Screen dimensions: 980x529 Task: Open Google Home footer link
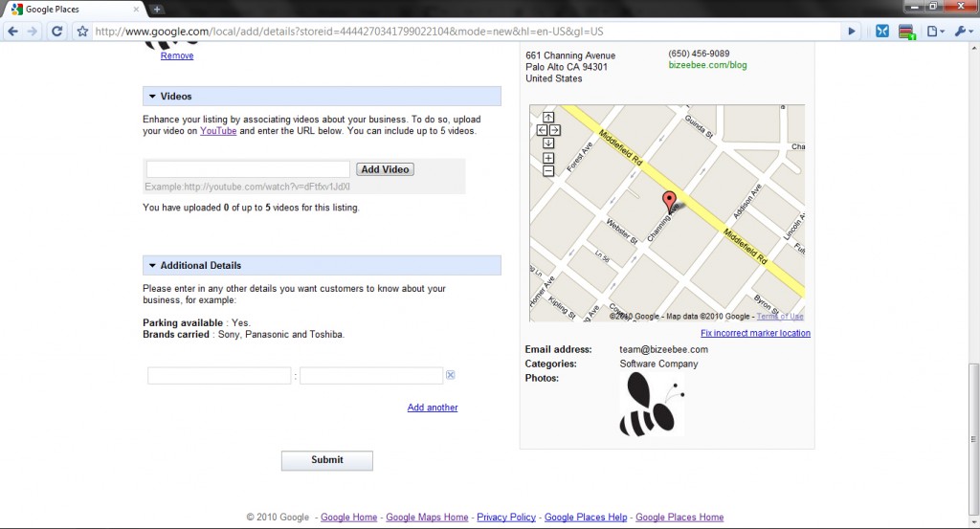pos(348,518)
